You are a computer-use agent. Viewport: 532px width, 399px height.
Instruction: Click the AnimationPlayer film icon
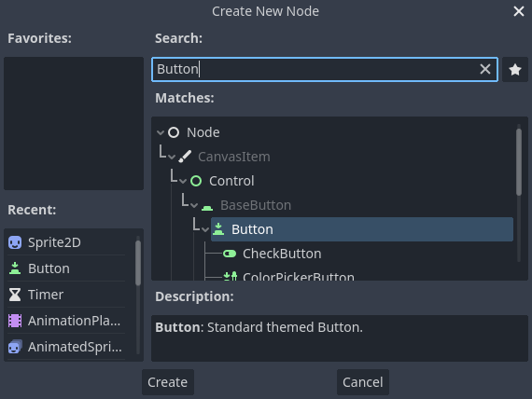tap(15, 321)
